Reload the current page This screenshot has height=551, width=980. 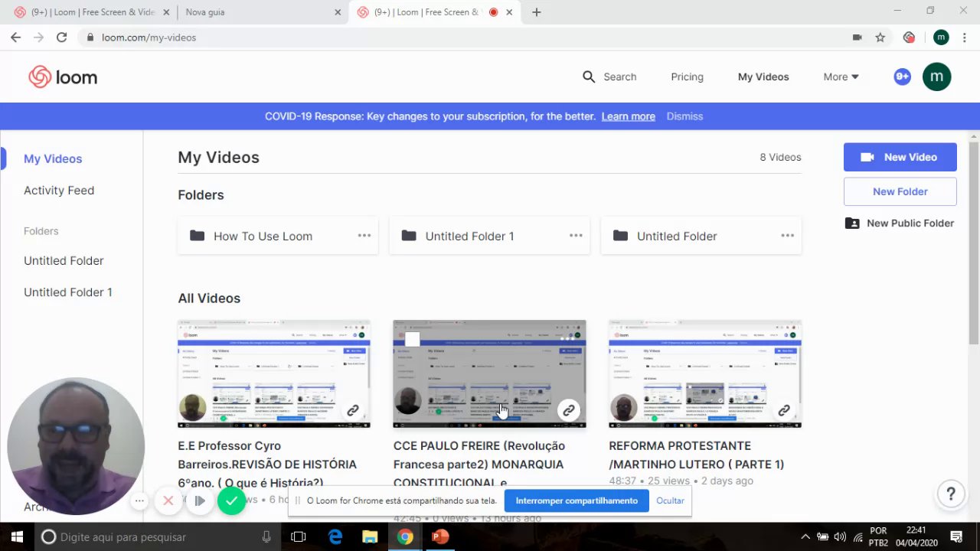[61, 37]
